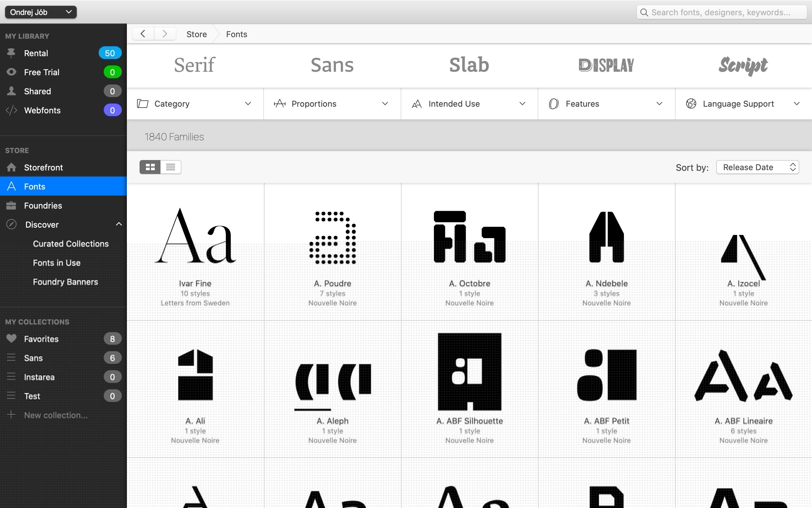812x508 pixels.
Task: Open the A. Ndebele font thumbnail
Action: click(607, 237)
